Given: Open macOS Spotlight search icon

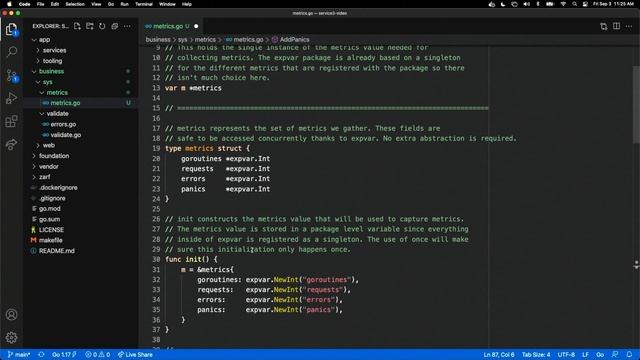Looking at the screenshot, I should 574,4.
